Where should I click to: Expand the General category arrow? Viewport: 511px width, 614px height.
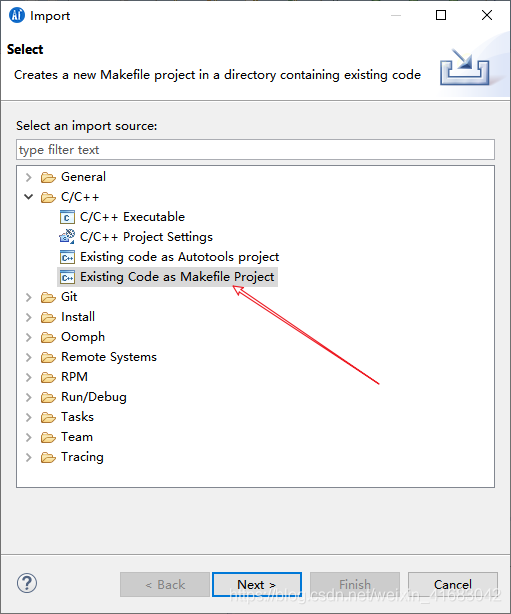tap(29, 177)
